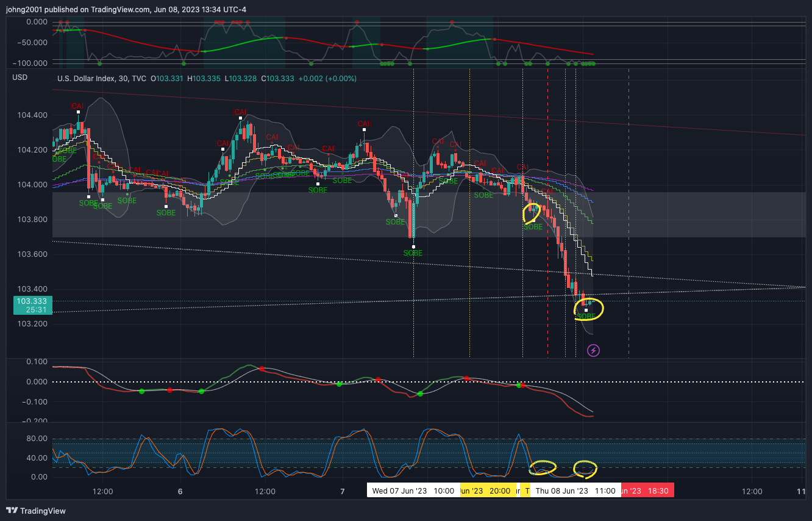Select the current price label 103.333 with its 25:31 countdown
Viewport: 812px width, 521px height.
[x=33, y=305]
